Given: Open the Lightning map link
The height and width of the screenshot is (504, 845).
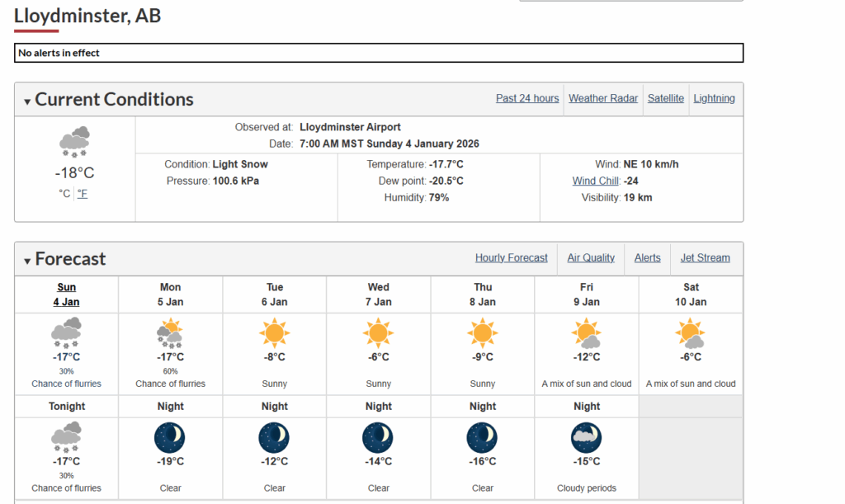Looking at the screenshot, I should click(714, 98).
